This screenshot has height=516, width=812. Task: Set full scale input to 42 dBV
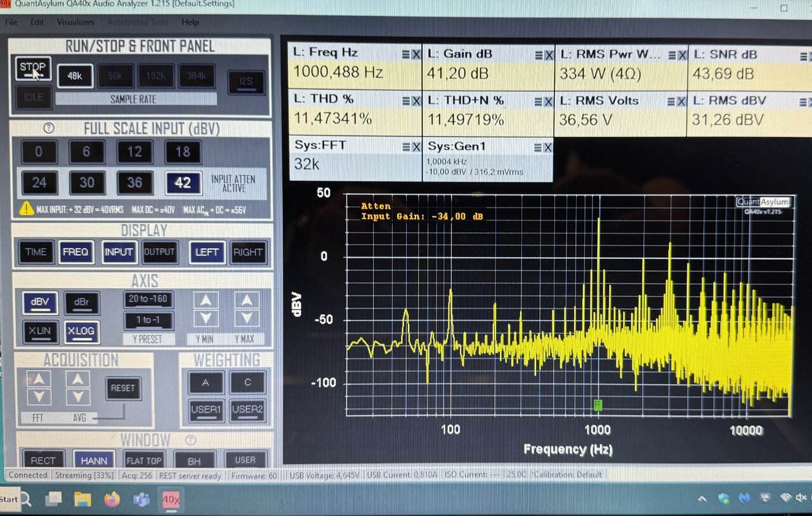(x=183, y=183)
